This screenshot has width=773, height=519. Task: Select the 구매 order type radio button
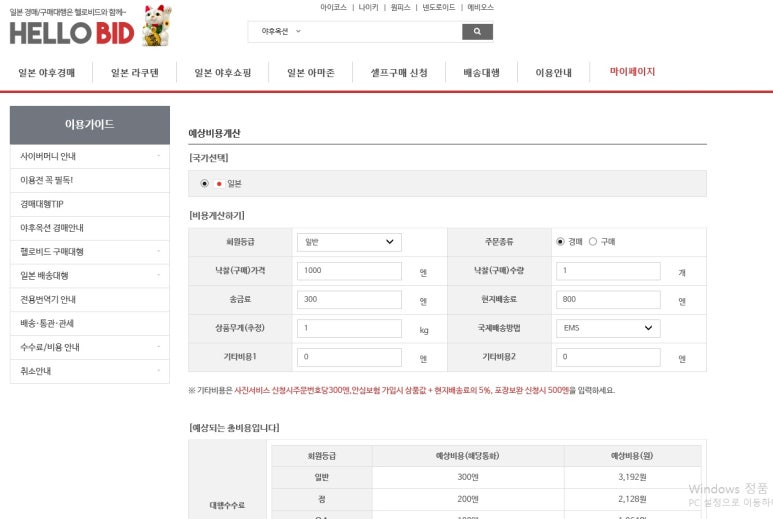tap(593, 242)
